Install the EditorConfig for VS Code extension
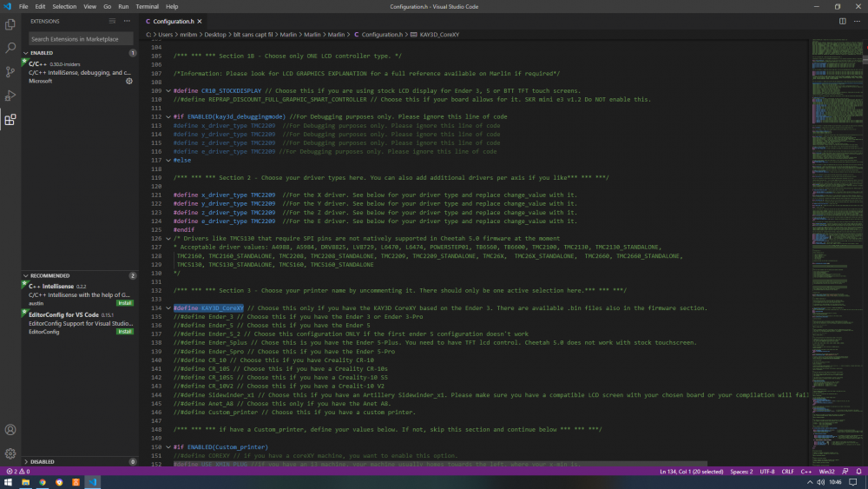The image size is (868, 489). pyautogui.click(x=124, y=332)
